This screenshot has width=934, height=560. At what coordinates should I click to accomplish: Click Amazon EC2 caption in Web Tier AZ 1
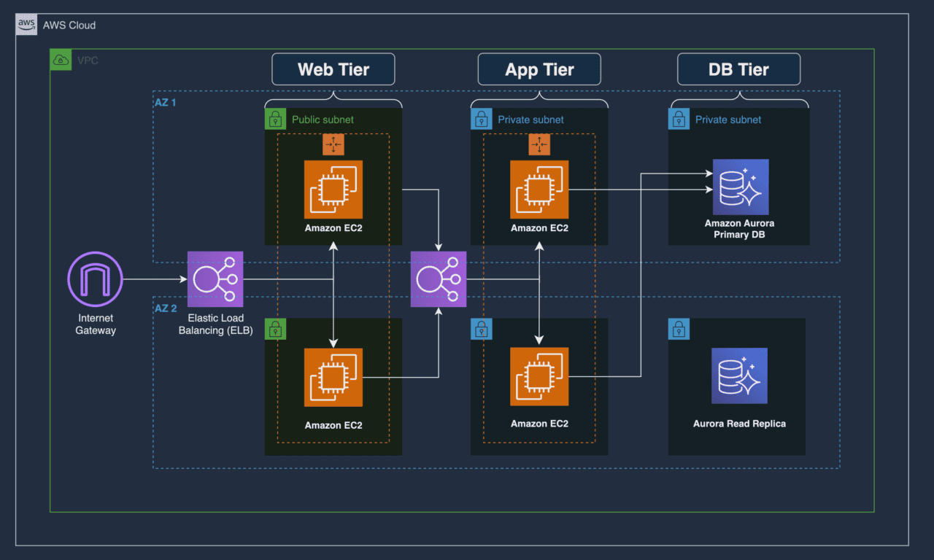[333, 228]
